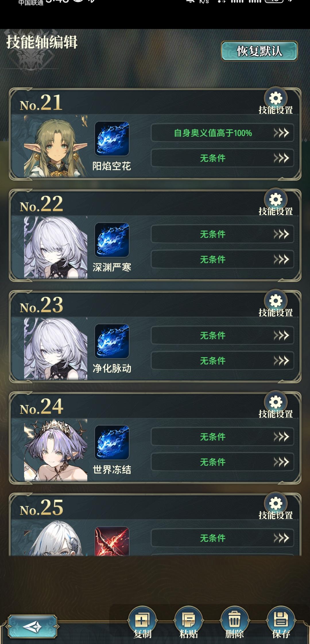Viewport: 310px width, 644px height.
Task: Select the green-haired elf portrait in No.21
Action: pyautogui.click(x=56, y=146)
